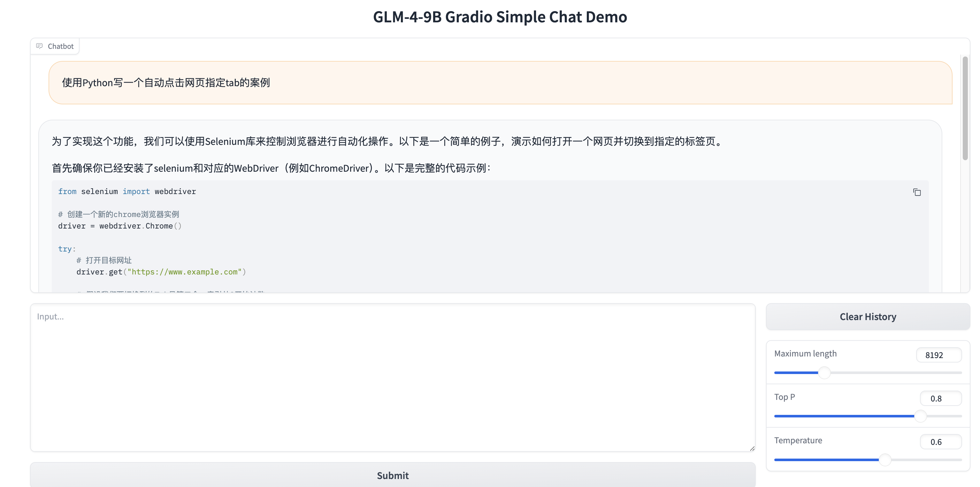This screenshot has height=487, width=980.
Task: Click the example.com URL string in code
Action: pos(185,272)
